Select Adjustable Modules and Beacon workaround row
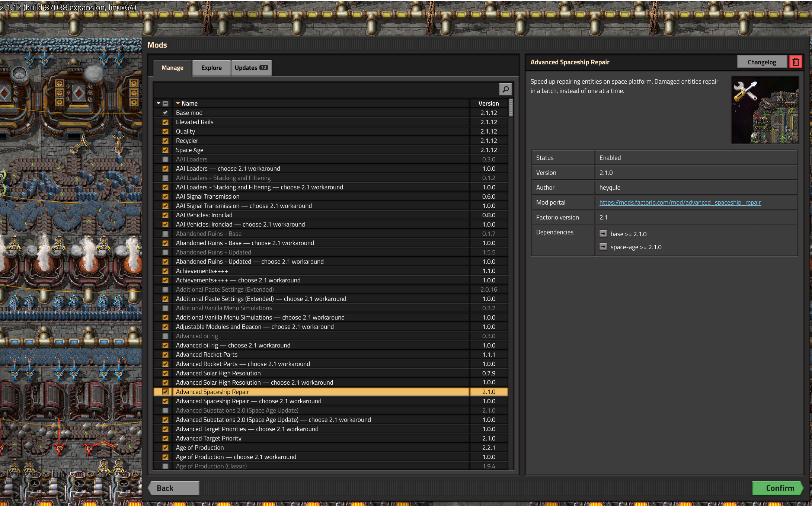The image size is (812, 506). (330, 327)
